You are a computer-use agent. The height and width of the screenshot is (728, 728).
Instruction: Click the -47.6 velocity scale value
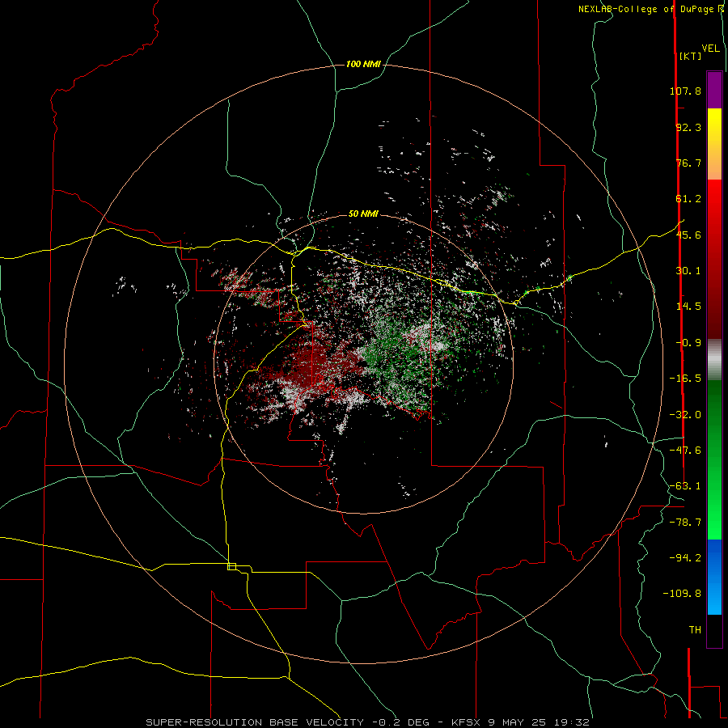(x=685, y=451)
